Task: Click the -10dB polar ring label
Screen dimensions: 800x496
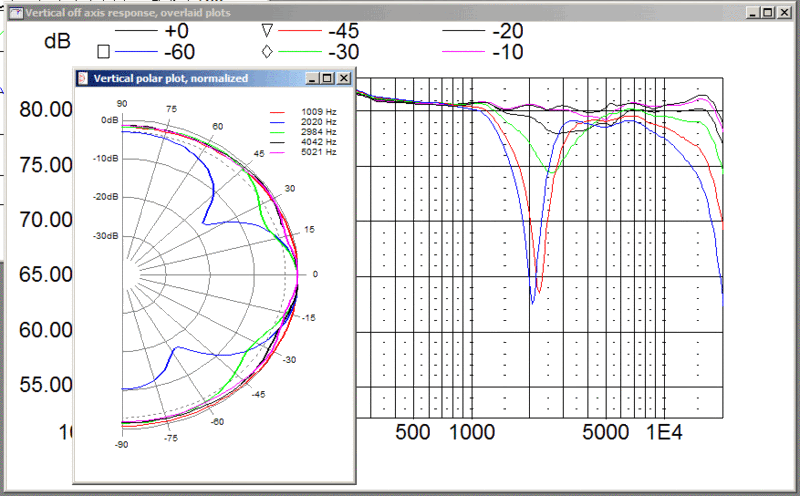Action: [106, 159]
